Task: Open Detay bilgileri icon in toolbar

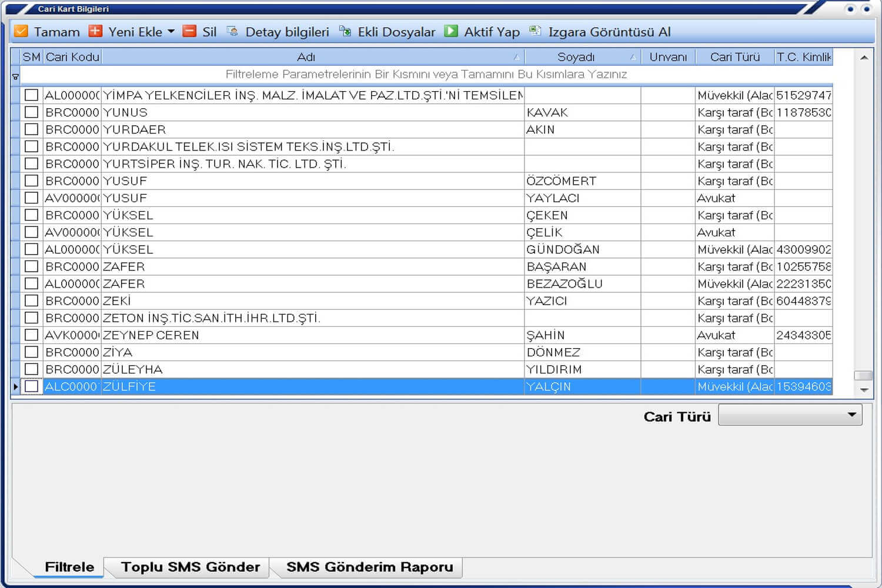Action: click(x=233, y=31)
